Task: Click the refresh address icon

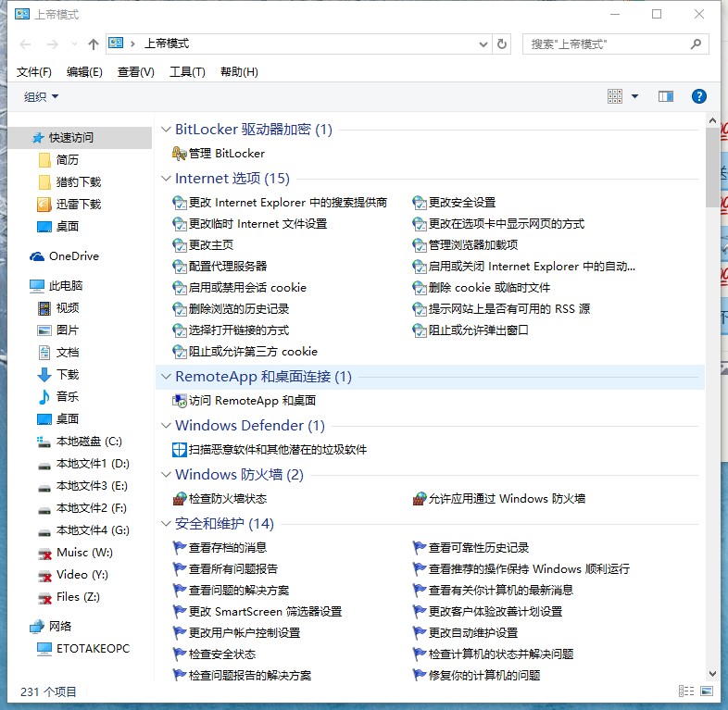Action: click(502, 44)
